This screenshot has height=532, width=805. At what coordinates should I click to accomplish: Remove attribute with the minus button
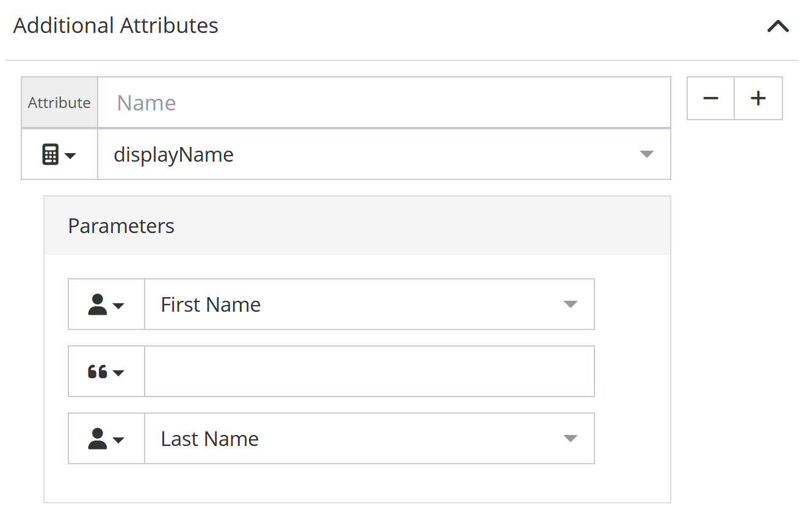coord(710,98)
